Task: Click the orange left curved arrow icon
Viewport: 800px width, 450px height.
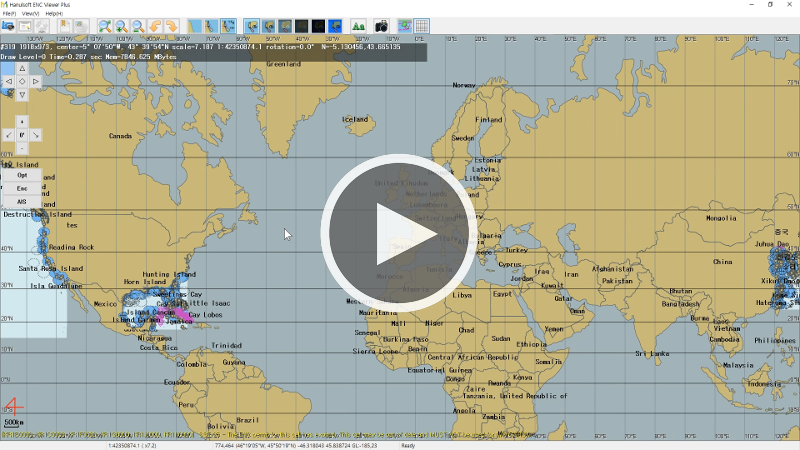Action: (x=155, y=26)
